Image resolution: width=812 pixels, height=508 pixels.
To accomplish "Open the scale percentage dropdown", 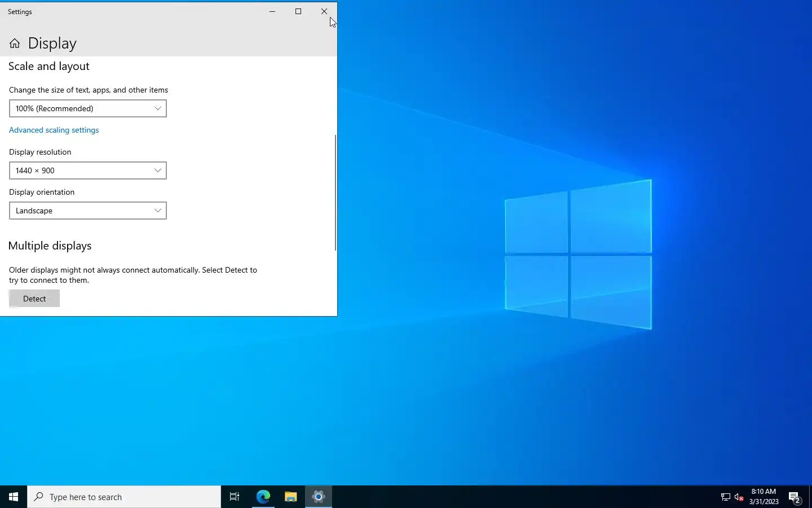I will point(88,108).
